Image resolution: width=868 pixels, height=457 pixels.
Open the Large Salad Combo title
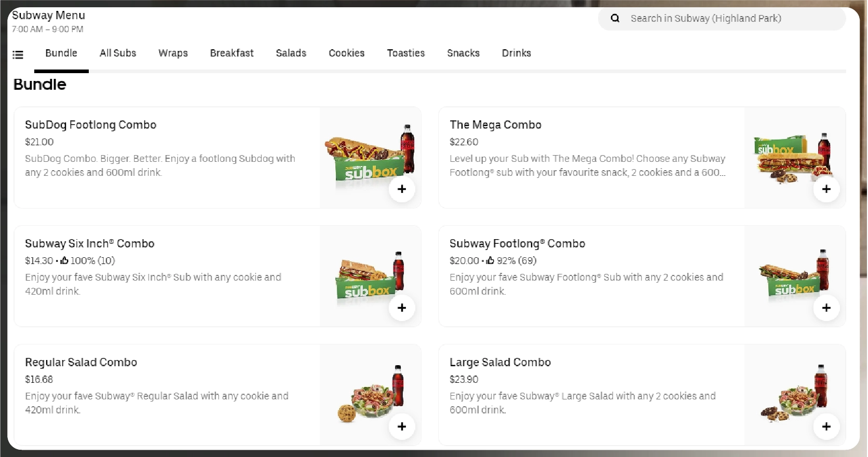(x=500, y=363)
